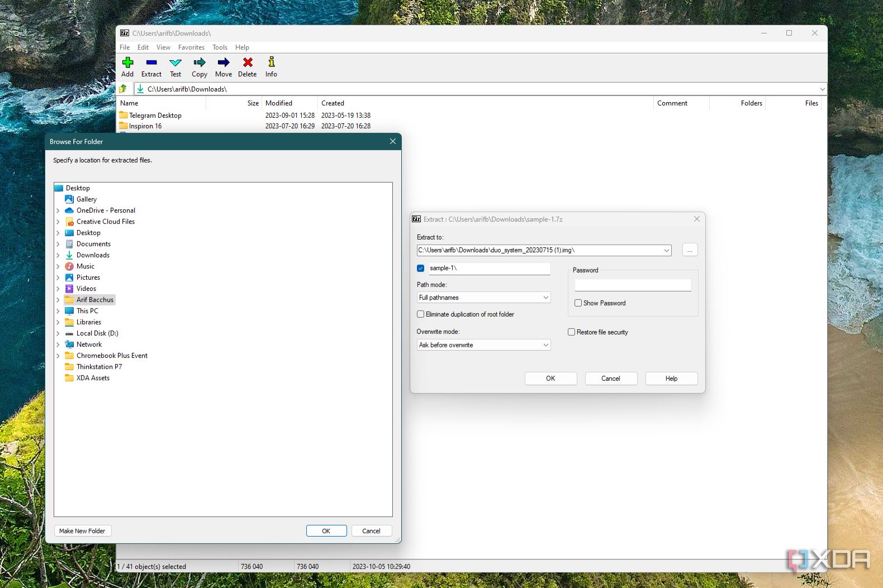This screenshot has width=883, height=588.
Task: Open the Favorites menu
Action: pyautogui.click(x=191, y=47)
